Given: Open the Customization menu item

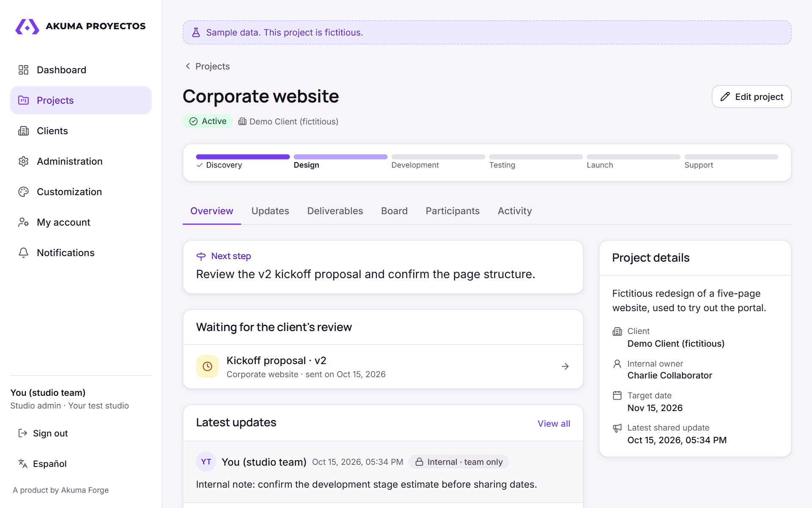Looking at the screenshot, I should pyautogui.click(x=81, y=192).
